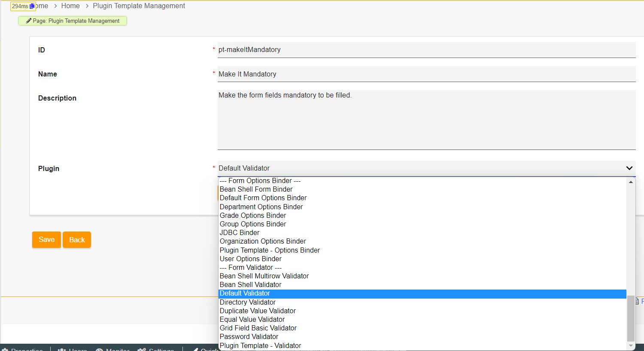Click the Plugin field label
The width and height of the screenshot is (644, 351).
tap(49, 168)
